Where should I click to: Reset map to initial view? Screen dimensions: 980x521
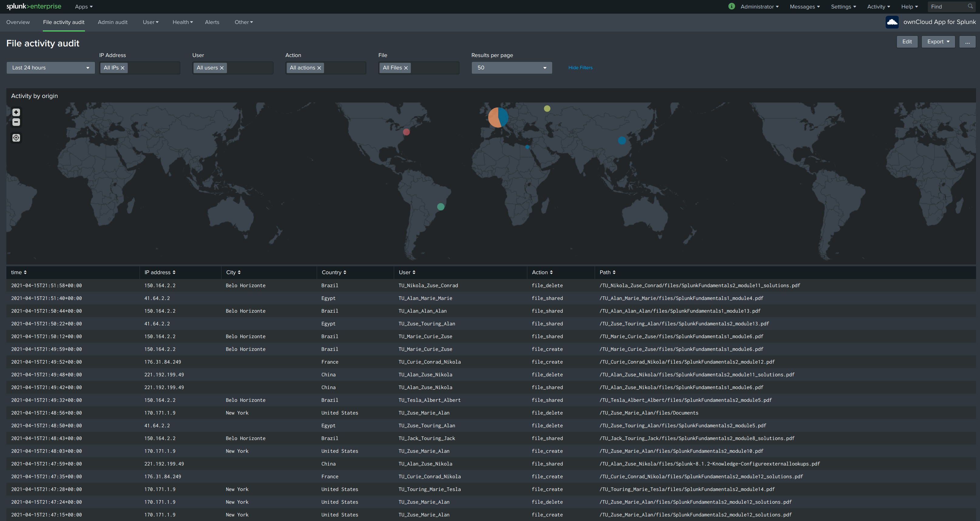(x=16, y=138)
